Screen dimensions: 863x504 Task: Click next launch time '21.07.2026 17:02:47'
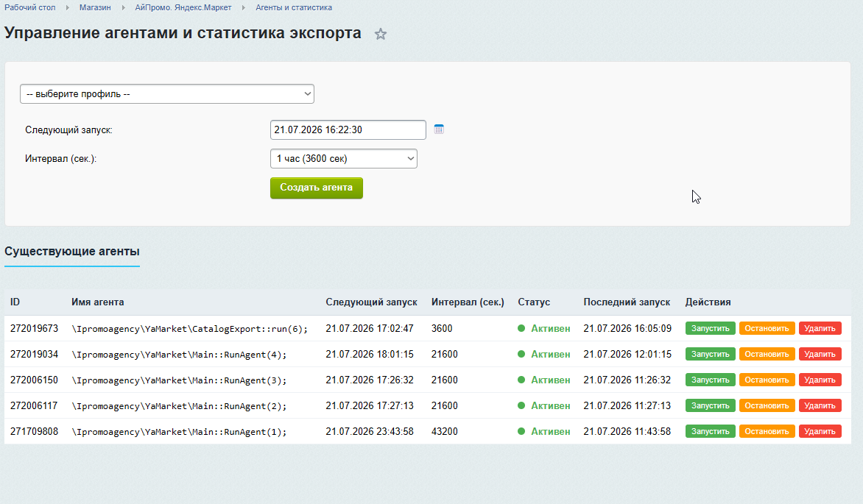[370, 328]
